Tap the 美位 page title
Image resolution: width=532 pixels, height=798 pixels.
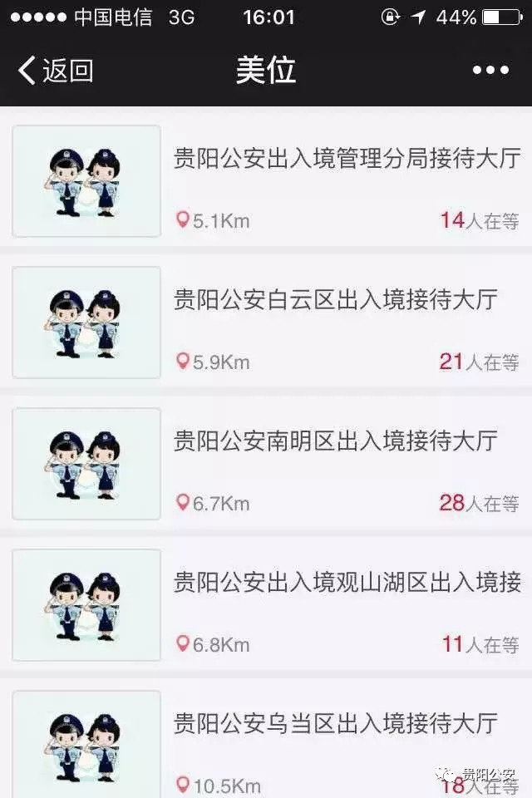click(x=266, y=70)
